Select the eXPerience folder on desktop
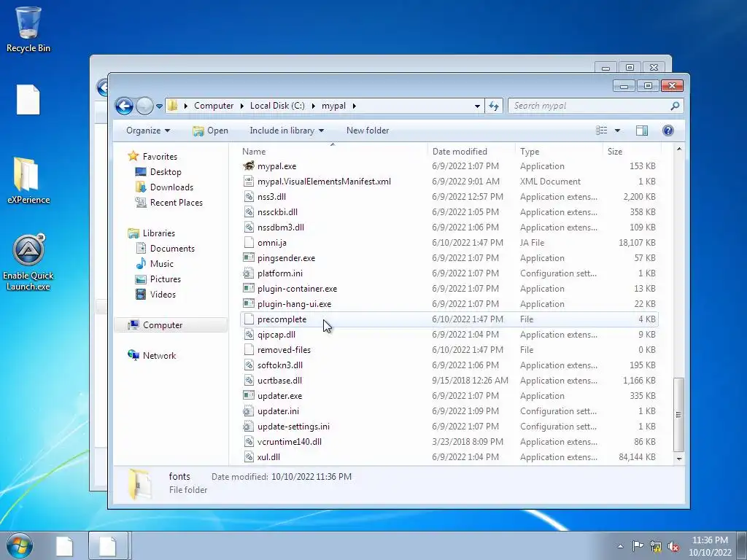Image resolution: width=747 pixels, height=560 pixels. [28, 181]
